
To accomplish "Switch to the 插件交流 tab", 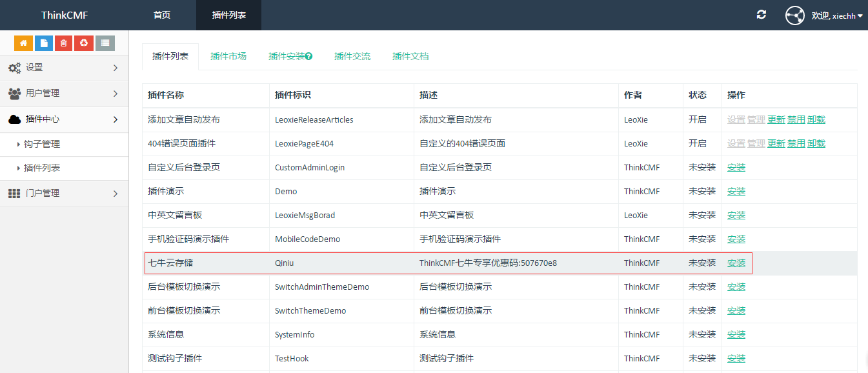I will pyautogui.click(x=352, y=56).
